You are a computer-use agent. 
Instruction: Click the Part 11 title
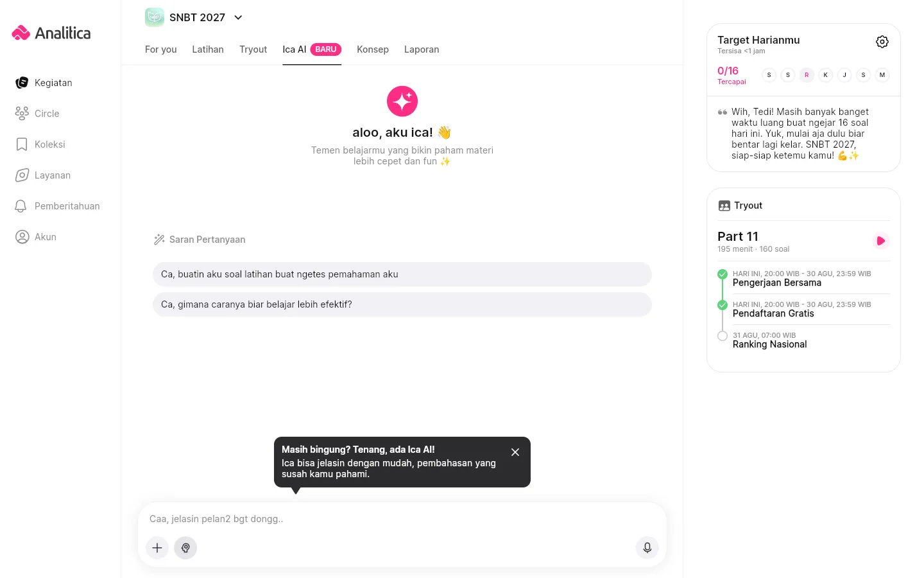(738, 236)
